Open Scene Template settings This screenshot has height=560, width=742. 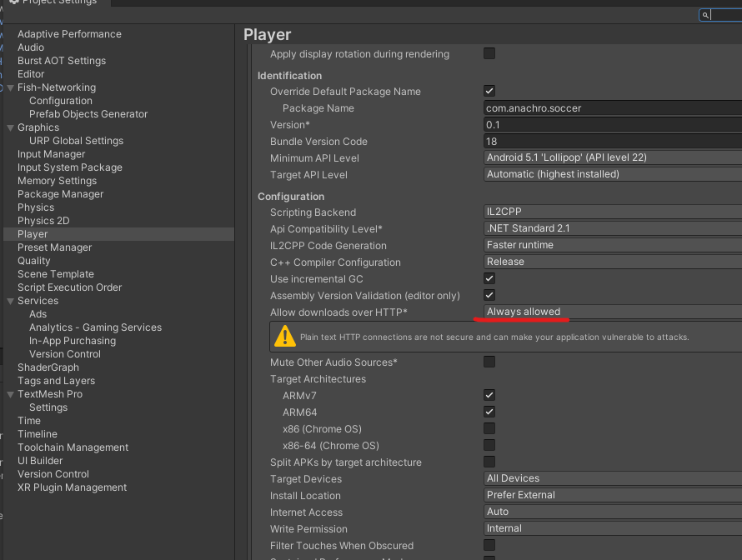55,274
